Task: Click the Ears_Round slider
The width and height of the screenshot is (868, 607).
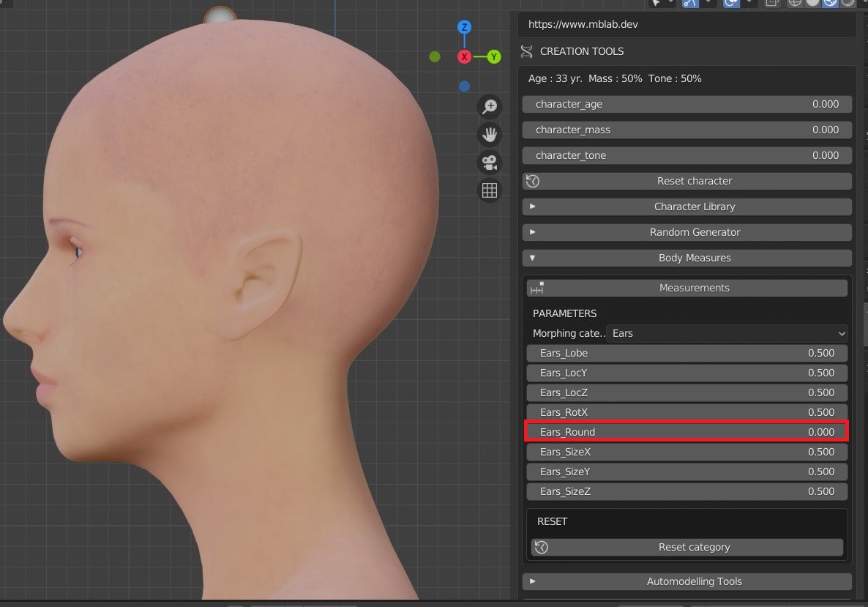Action: [x=686, y=432]
